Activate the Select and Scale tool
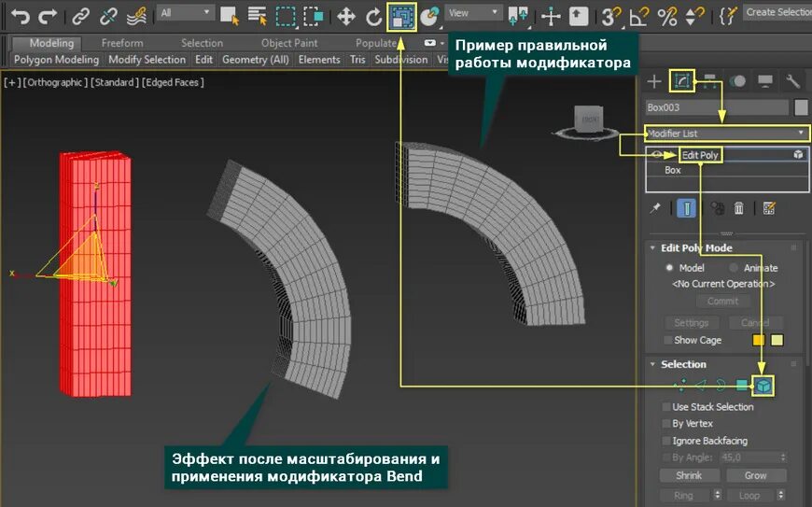The image size is (812, 507). [x=401, y=17]
